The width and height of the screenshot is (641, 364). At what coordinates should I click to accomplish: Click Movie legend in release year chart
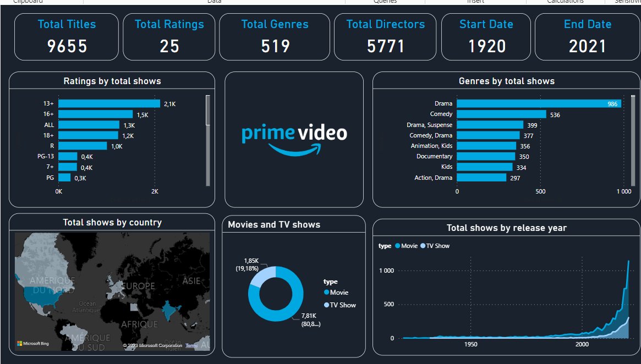click(407, 246)
